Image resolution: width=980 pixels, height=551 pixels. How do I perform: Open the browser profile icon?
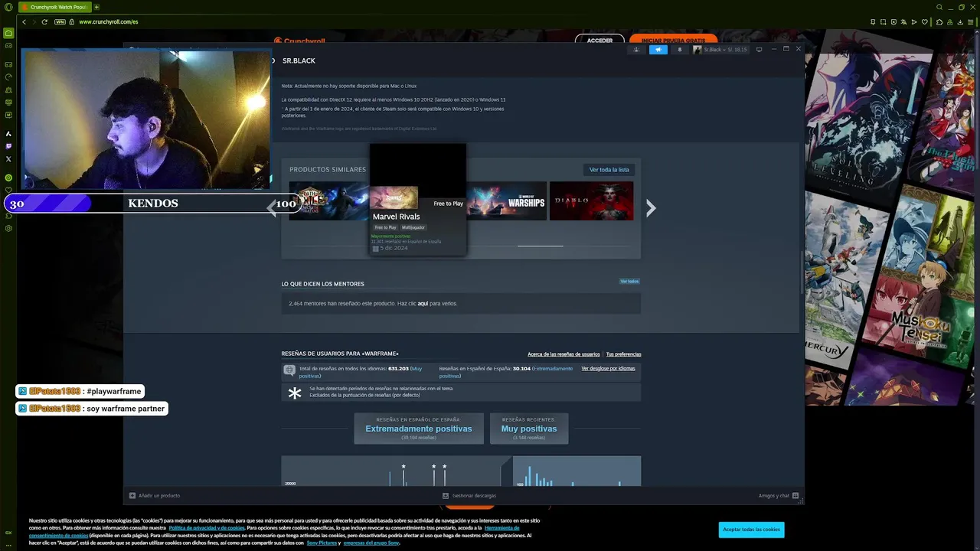(x=949, y=22)
